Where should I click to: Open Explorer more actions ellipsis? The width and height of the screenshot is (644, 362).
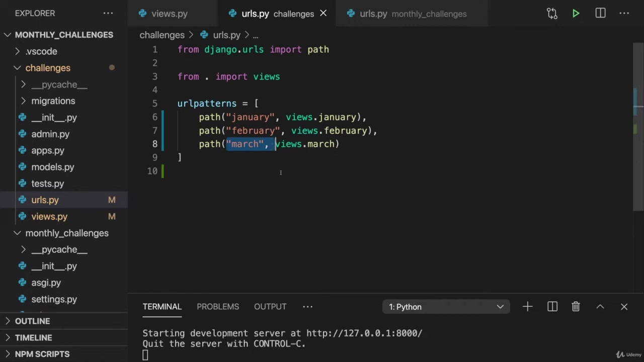point(108,13)
